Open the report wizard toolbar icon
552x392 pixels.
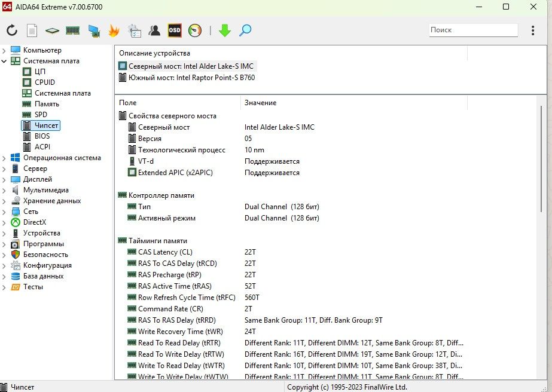134,30
